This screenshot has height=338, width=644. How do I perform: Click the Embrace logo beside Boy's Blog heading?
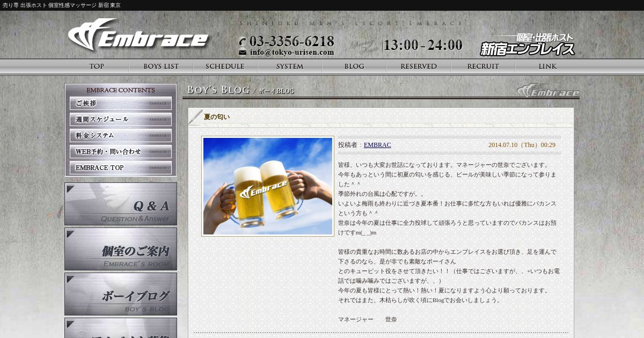click(548, 91)
